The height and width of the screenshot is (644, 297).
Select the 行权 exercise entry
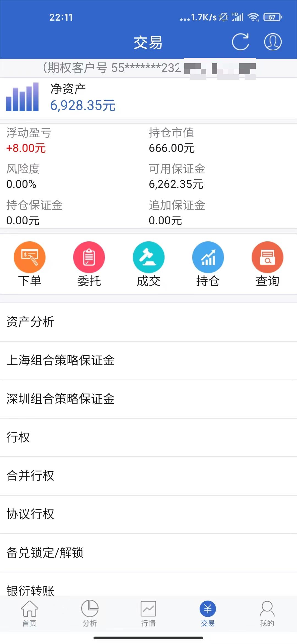pyautogui.click(x=148, y=437)
